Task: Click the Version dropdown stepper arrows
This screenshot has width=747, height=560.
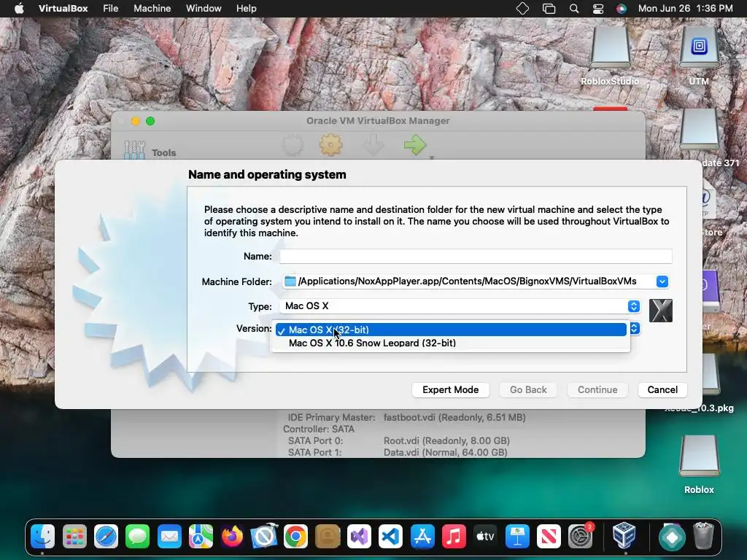Action: 635,329
